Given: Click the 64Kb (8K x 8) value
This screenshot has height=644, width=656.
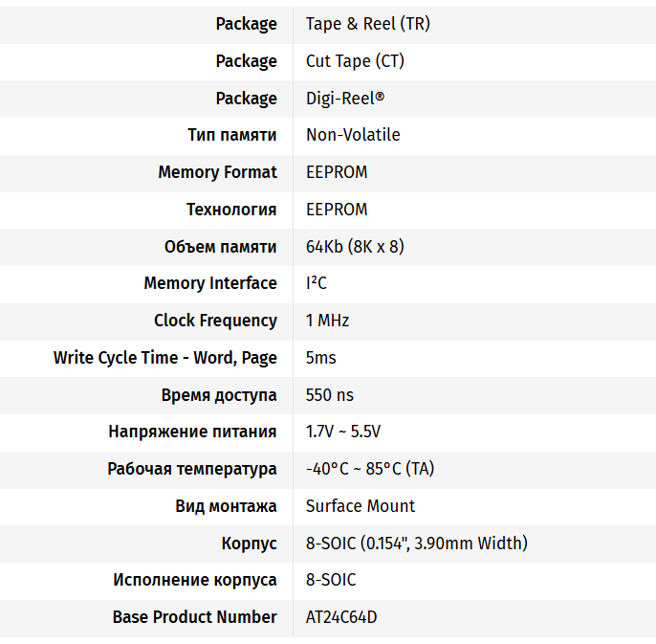Looking at the screenshot, I should pos(355,247).
